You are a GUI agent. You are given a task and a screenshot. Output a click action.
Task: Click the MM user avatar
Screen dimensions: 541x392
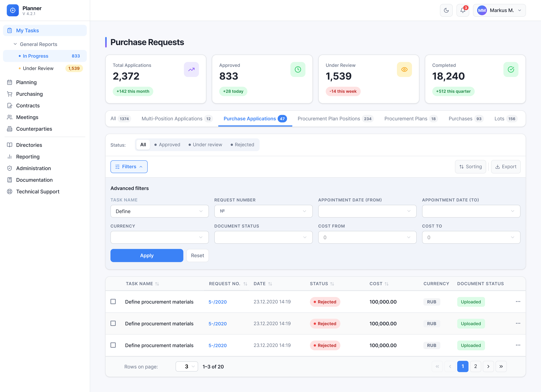(482, 10)
